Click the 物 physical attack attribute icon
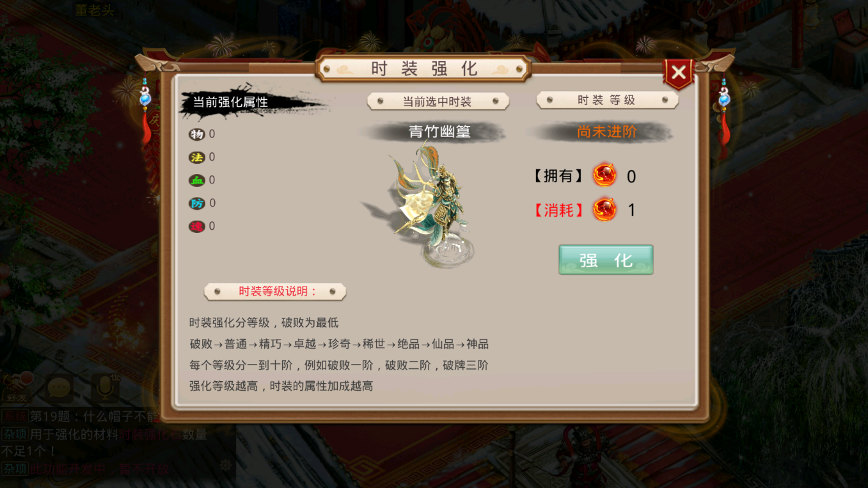868x488 pixels. 196,134
